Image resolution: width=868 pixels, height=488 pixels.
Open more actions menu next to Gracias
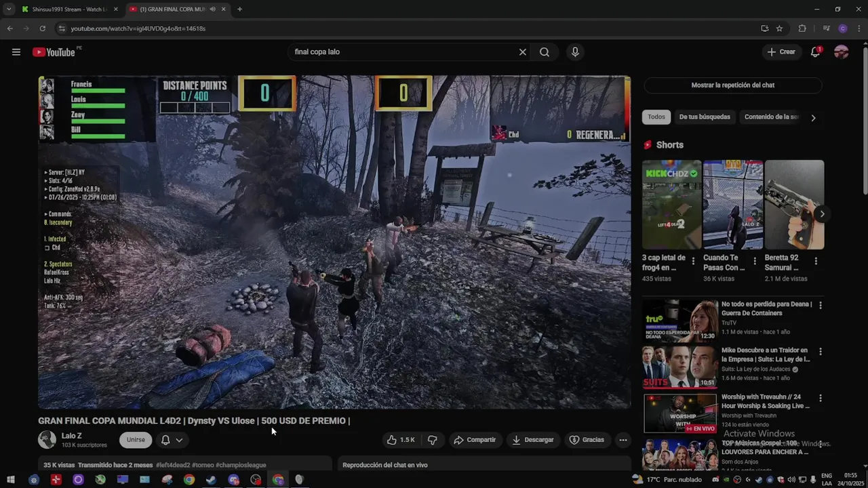point(623,440)
